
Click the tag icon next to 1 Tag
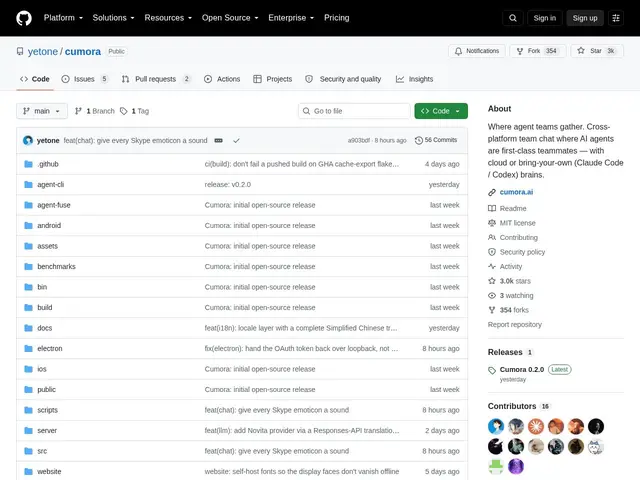[124, 111]
